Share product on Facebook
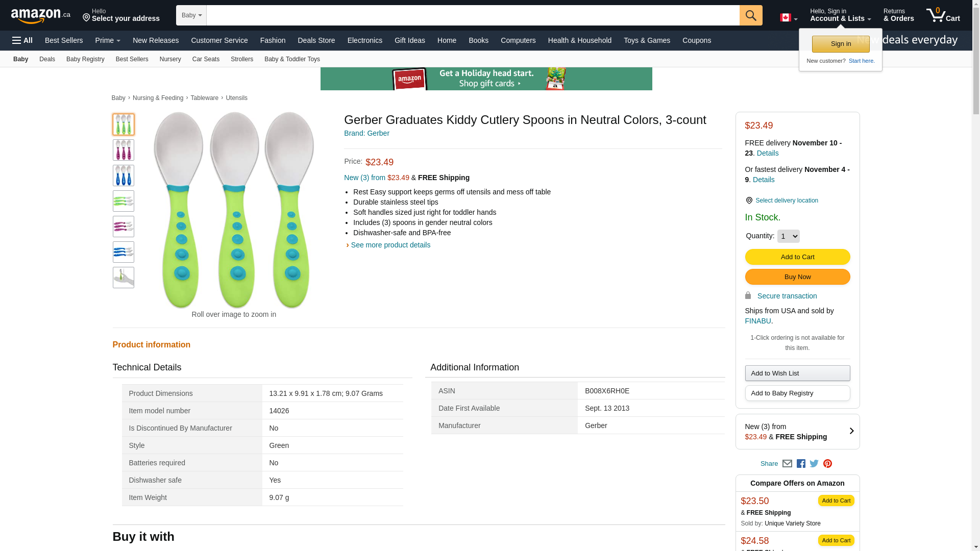This screenshot has height=551, width=980. 801,464
